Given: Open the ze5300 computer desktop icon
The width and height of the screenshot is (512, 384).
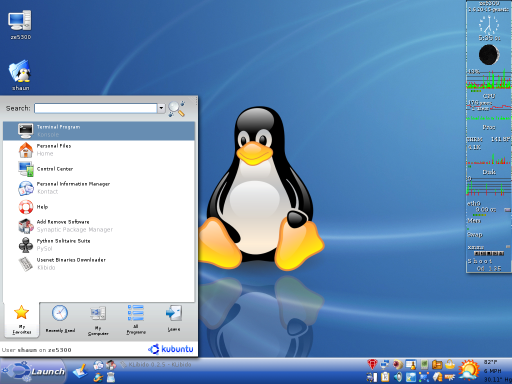Looking at the screenshot, I should pyautogui.click(x=20, y=25).
